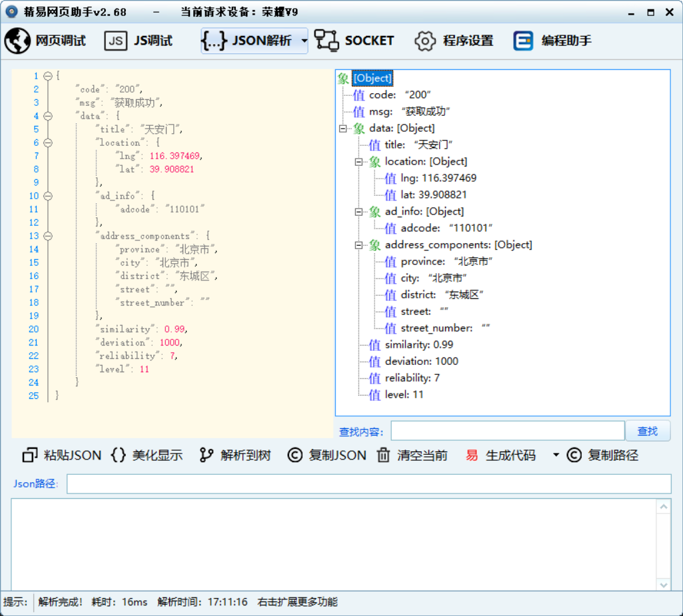Click the 粘贴JSON paste icon

coord(30,456)
